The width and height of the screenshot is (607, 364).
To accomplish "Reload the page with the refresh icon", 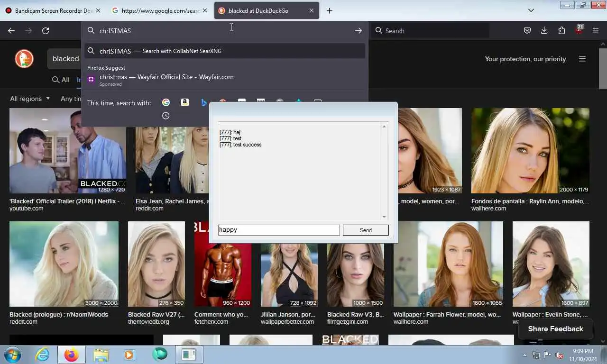I will (46, 30).
